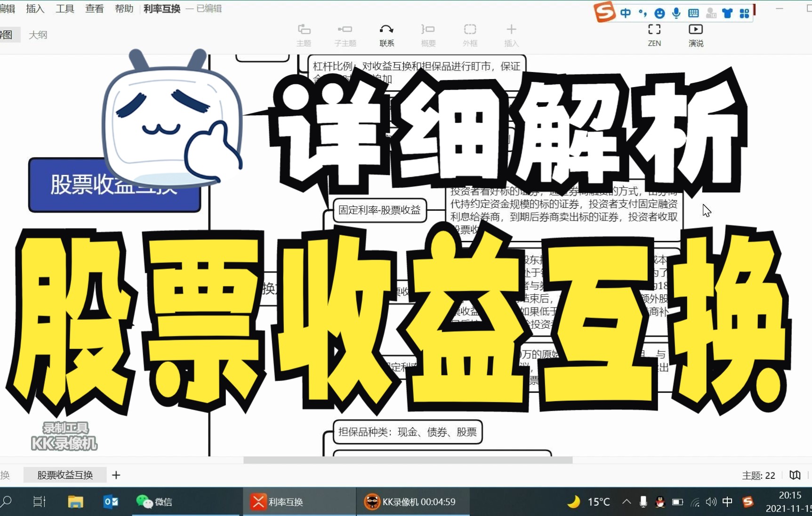Select the 股票收益互换 sheet tab
This screenshot has height=516, width=812.
[x=65, y=475]
